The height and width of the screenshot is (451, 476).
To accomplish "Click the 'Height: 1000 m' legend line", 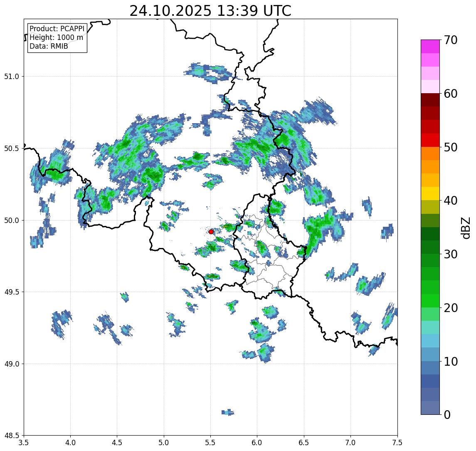I will [x=56, y=37].
